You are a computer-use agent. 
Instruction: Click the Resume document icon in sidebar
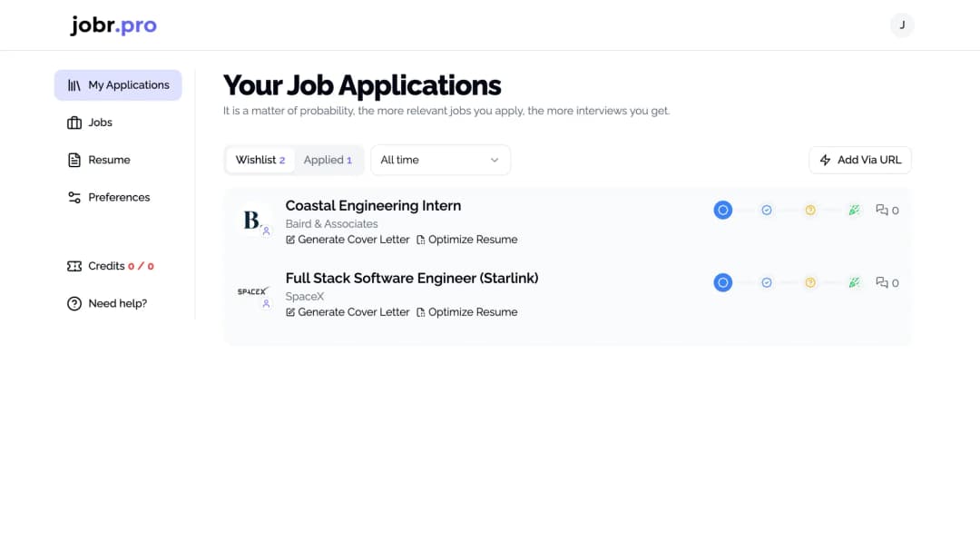[75, 160]
